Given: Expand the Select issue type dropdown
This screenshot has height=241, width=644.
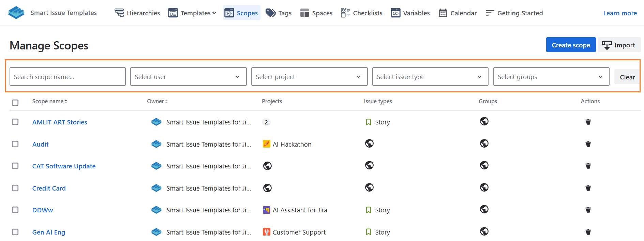Looking at the screenshot, I should (x=430, y=77).
